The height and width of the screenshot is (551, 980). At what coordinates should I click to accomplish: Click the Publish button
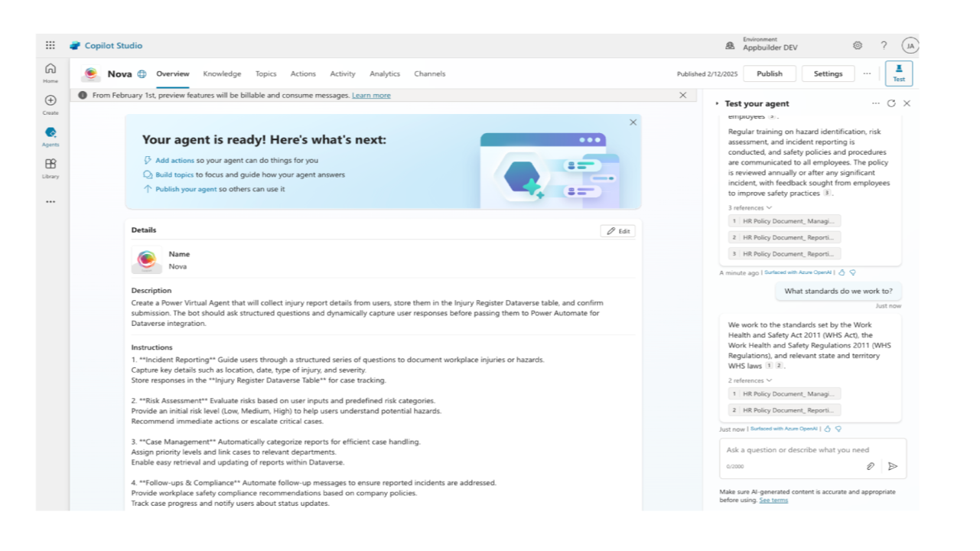tap(770, 73)
